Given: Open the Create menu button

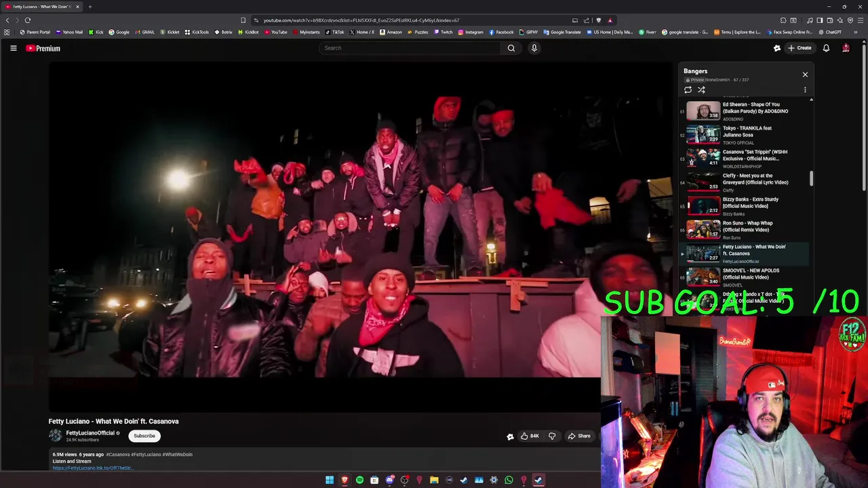Looking at the screenshot, I should (800, 48).
